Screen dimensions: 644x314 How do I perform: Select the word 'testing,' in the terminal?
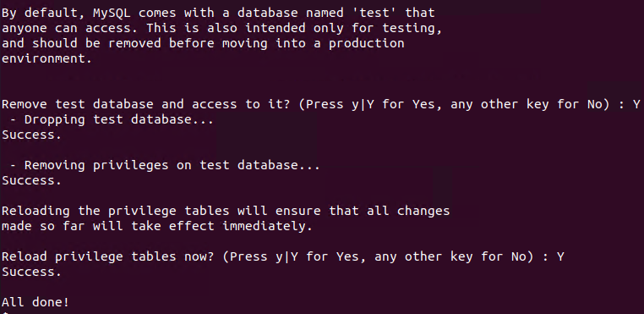412,29
